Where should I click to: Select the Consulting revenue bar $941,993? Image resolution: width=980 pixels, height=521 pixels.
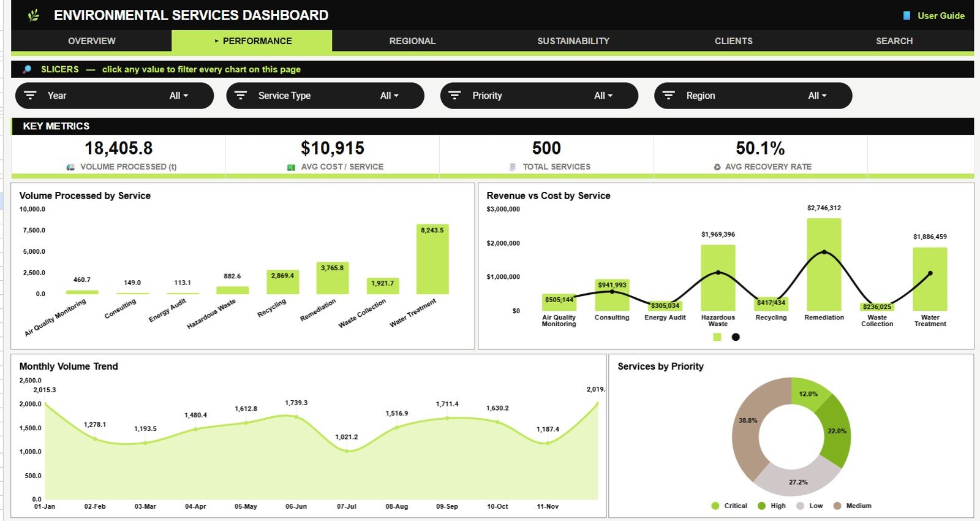(612, 295)
